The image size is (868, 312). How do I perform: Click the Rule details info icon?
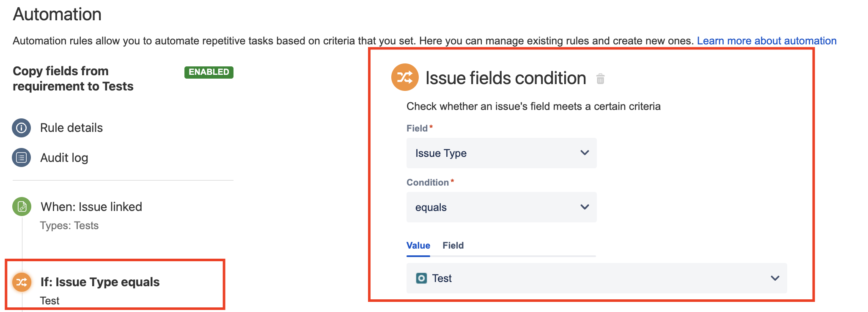22,128
